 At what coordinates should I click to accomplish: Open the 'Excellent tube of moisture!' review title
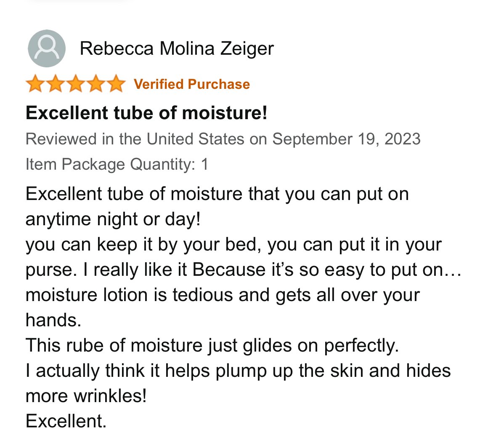[x=146, y=113]
